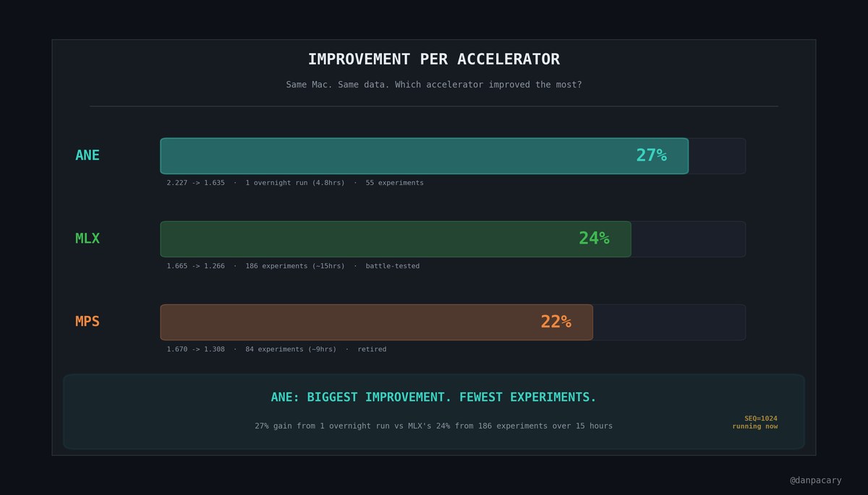Click the empty track right of MPS bar

point(669,322)
